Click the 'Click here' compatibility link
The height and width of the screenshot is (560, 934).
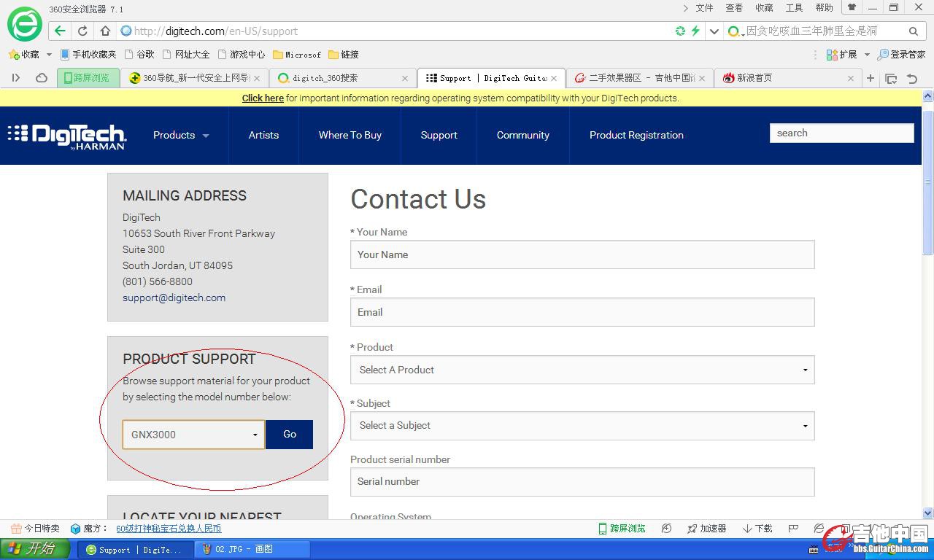(263, 98)
